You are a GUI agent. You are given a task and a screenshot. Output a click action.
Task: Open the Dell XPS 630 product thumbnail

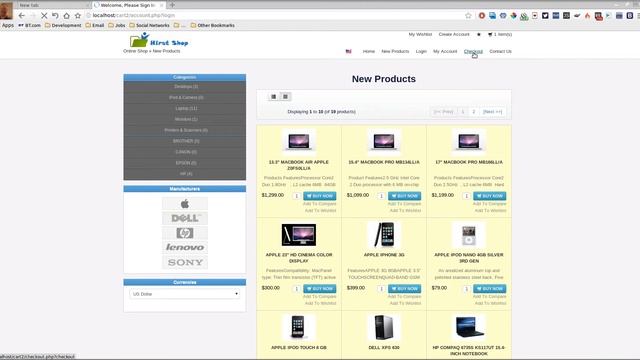[x=384, y=327]
